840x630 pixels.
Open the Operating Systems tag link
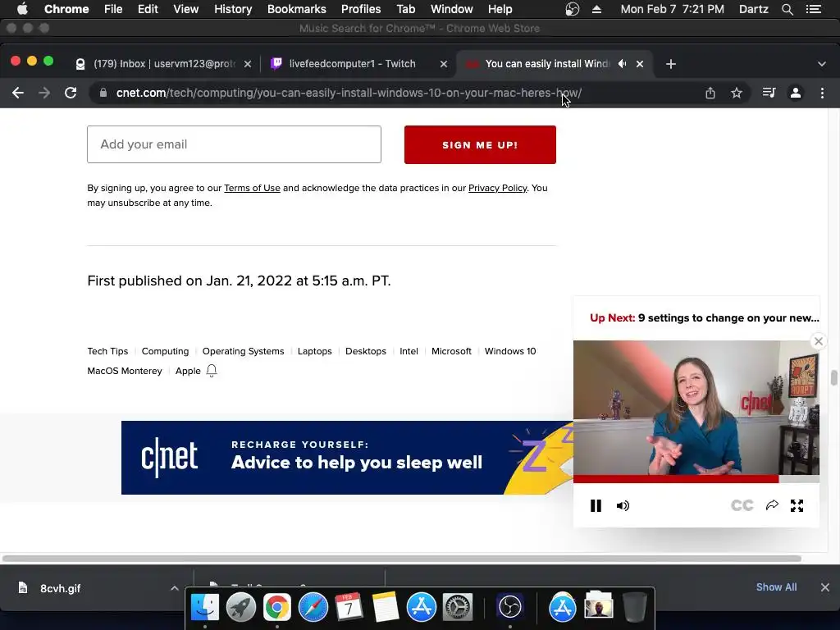pos(243,351)
